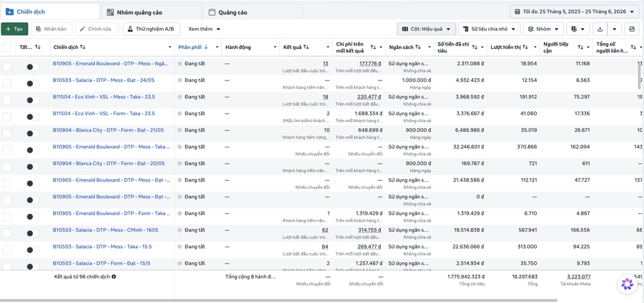The width and height of the screenshot is (644, 303).
Task: Sort by Người tiếp cận column arrows
Action: tap(580, 47)
